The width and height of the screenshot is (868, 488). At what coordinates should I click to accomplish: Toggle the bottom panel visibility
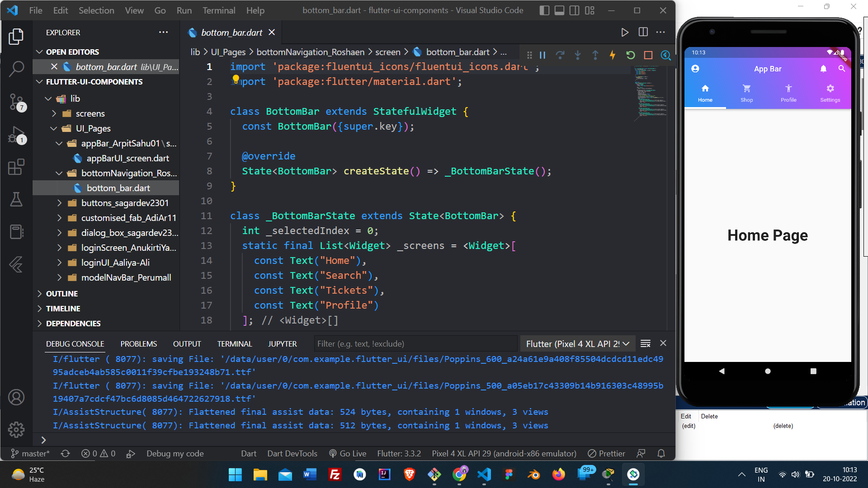click(x=559, y=10)
